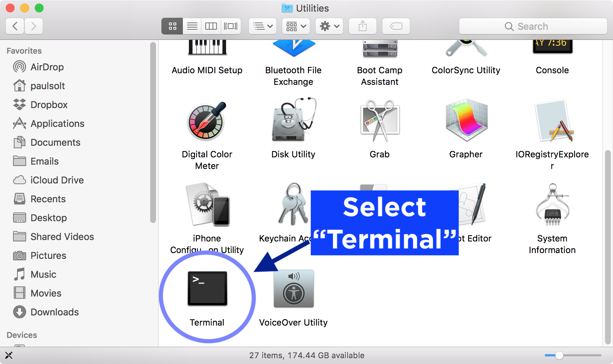This screenshot has width=613, height=364.
Task: Switch to list view
Action: pyautogui.click(x=192, y=26)
